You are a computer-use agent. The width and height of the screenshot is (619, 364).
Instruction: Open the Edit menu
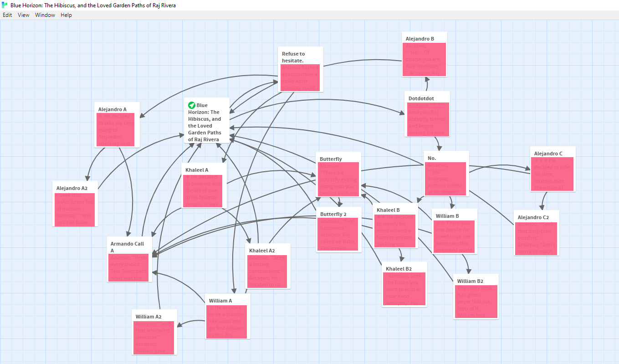pyautogui.click(x=7, y=15)
